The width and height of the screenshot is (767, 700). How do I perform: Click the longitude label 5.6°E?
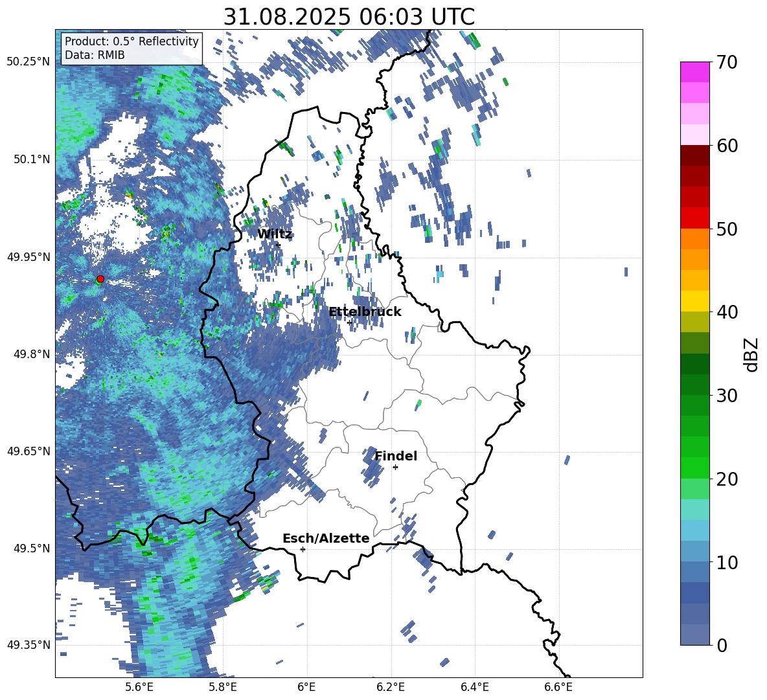(x=139, y=687)
